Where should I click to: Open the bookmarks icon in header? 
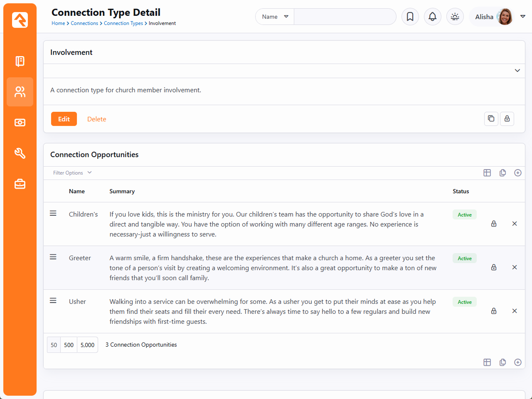(x=410, y=17)
